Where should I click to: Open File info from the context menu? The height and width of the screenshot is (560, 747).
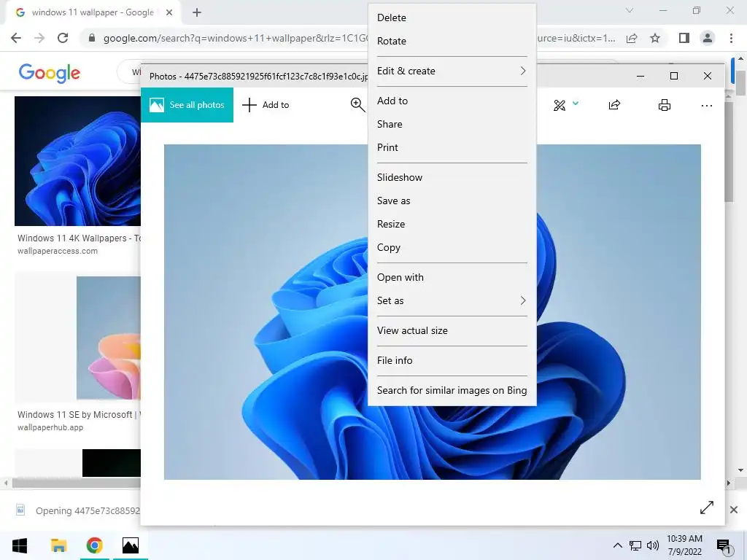(x=452, y=360)
